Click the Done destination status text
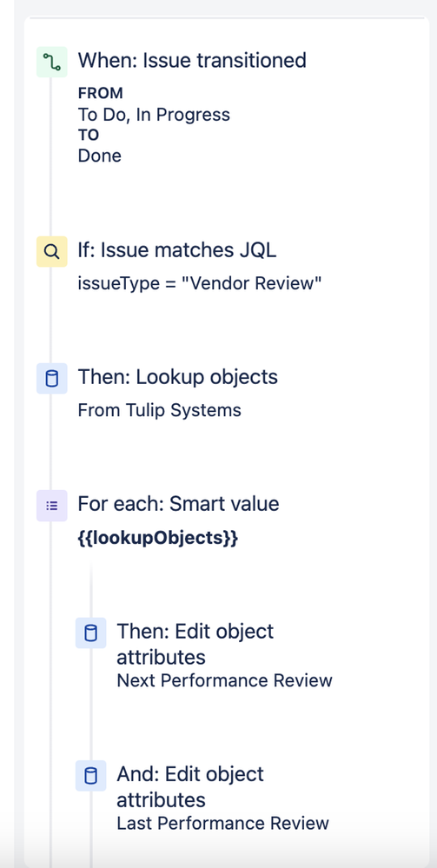The height and width of the screenshot is (868, 437). click(x=99, y=156)
